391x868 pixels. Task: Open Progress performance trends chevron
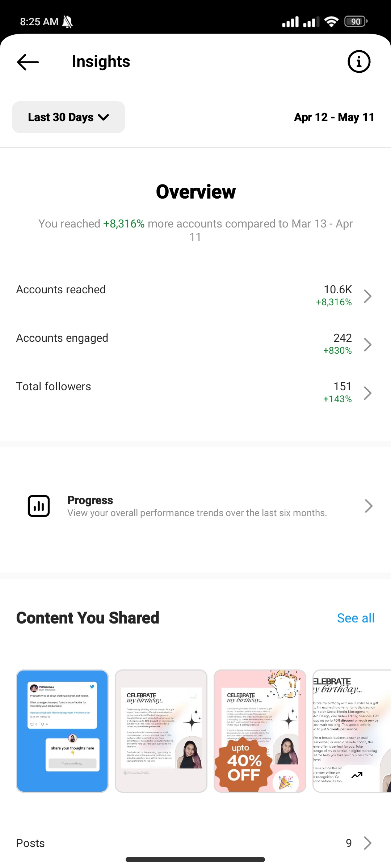point(369,506)
